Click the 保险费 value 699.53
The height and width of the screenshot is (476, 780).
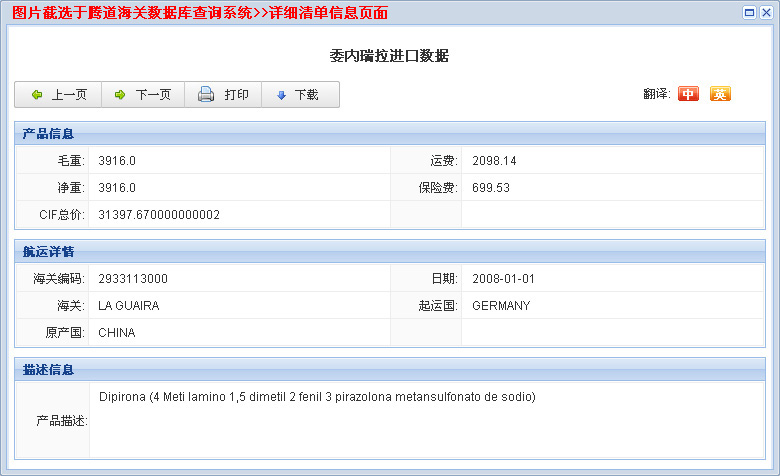point(491,187)
